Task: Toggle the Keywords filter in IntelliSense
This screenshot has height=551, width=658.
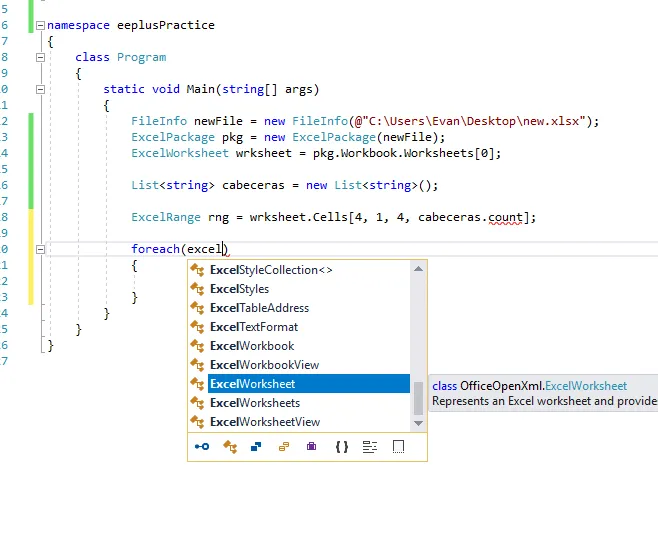Action: coord(370,447)
